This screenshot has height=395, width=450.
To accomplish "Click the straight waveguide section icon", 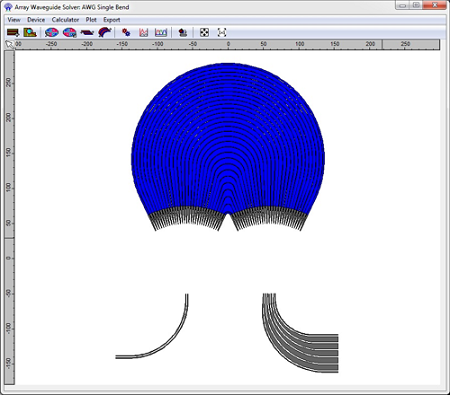I will pyautogui.click(x=87, y=32).
